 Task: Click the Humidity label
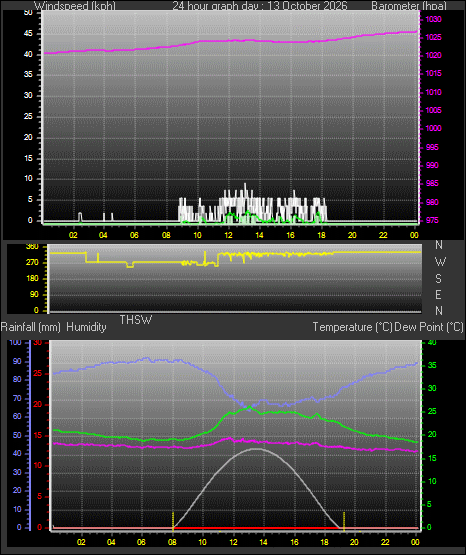[x=86, y=327]
